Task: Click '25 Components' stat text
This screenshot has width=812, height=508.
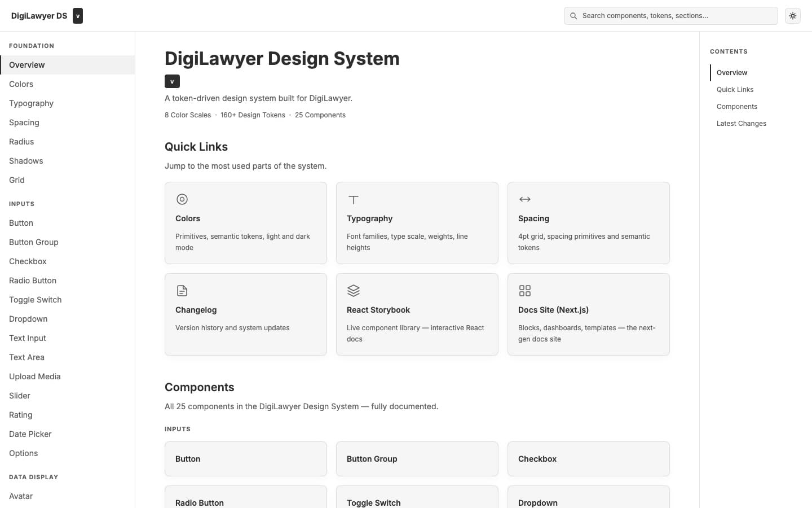Action: coord(320,115)
